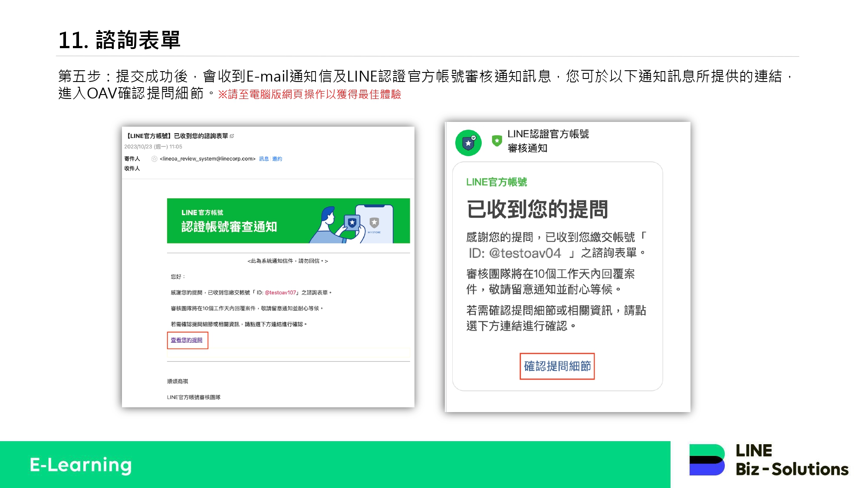
Task: Click the sender address lineoa_review_system@linecorp.com
Action: pyautogui.click(x=207, y=159)
